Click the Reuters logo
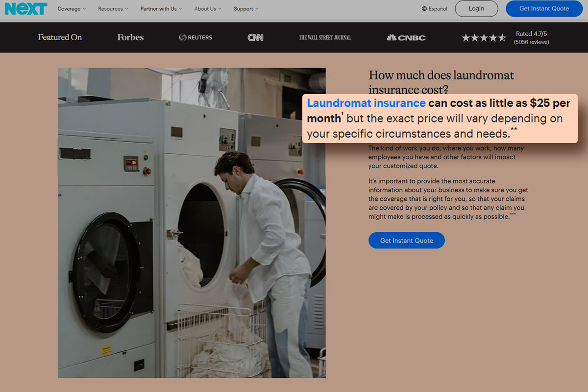This screenshot has height=392, width=588. coord(196,37)
